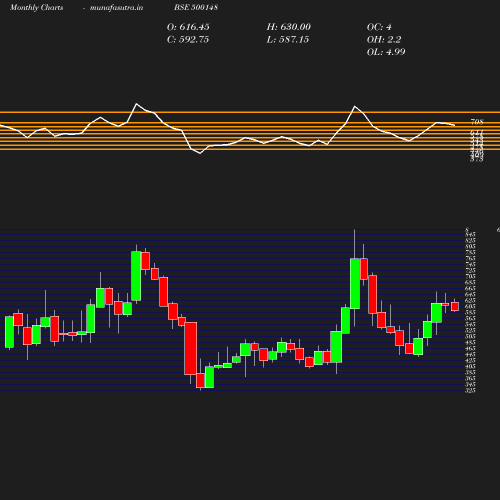Click the "665" price axis label
The height and width of the screenshot is (500, 500).
point(470,288)
